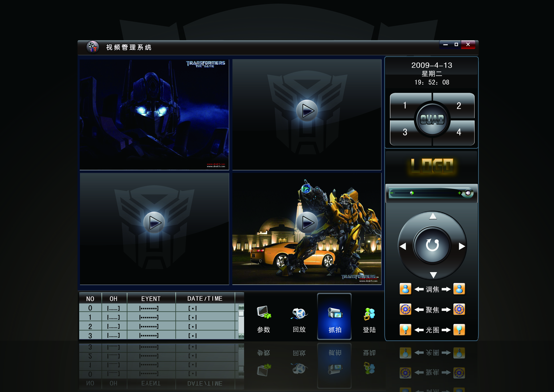The width and height of the screenshot is (554, 392).
Task: Adjust the volume slider knob
Action: point(412,193)
